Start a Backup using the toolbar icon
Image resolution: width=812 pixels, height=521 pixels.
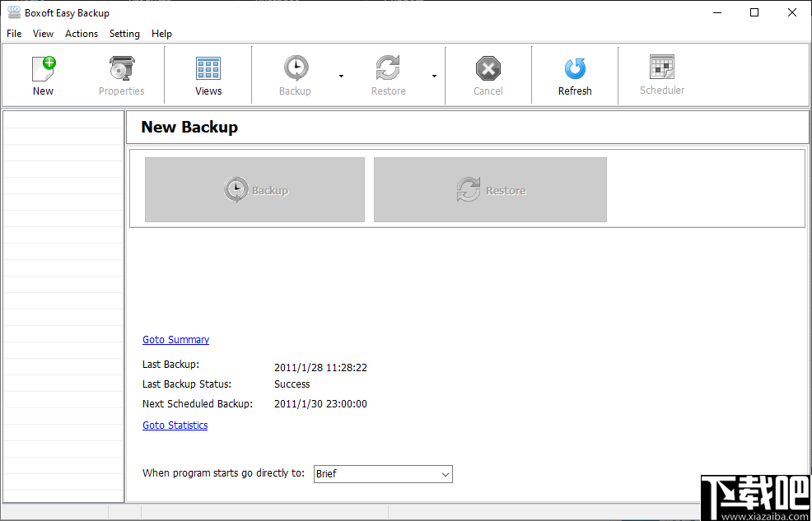tap(295, 74)
